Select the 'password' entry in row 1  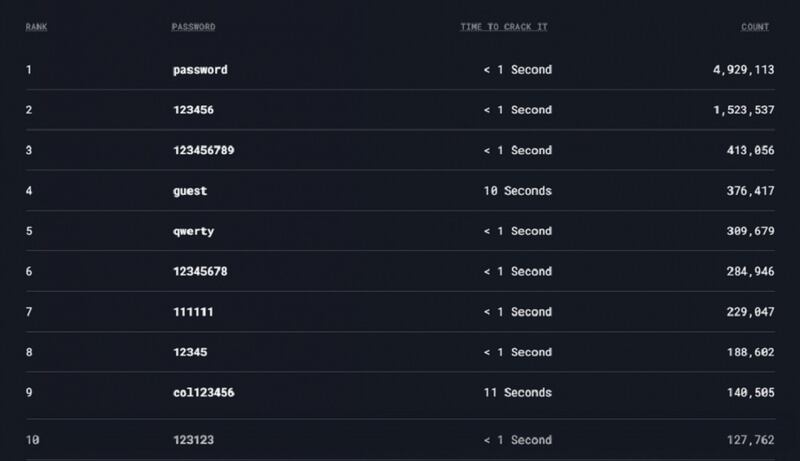click(x=200, y=70)
